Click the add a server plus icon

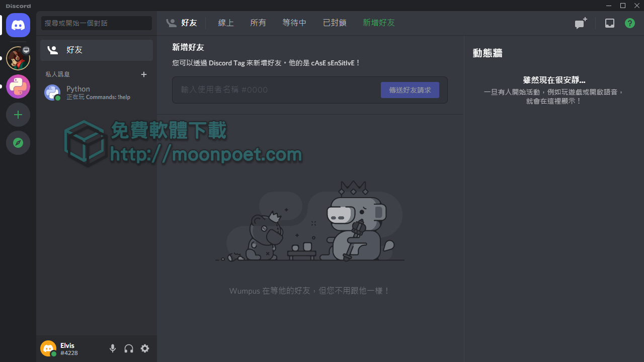coord(18,115)
